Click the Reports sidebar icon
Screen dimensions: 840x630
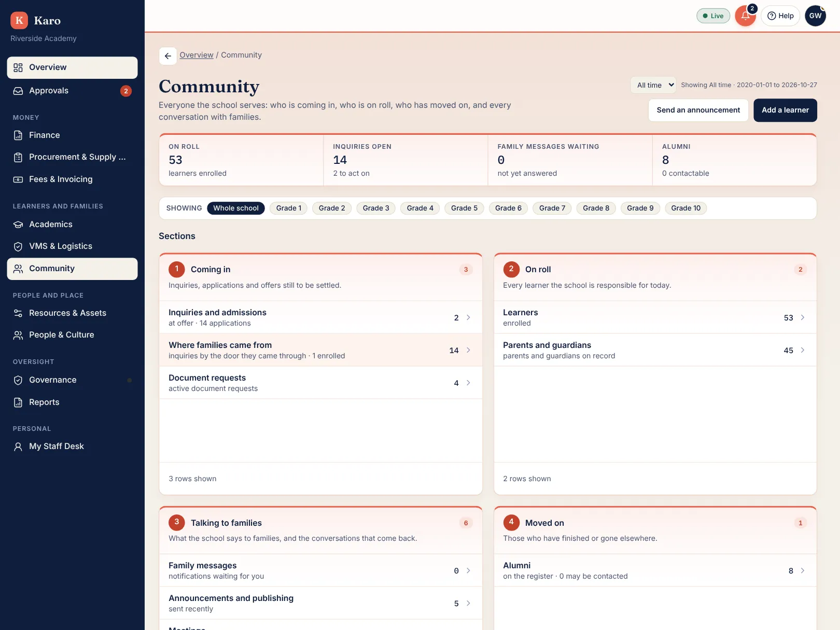click(x=18, y=402)
